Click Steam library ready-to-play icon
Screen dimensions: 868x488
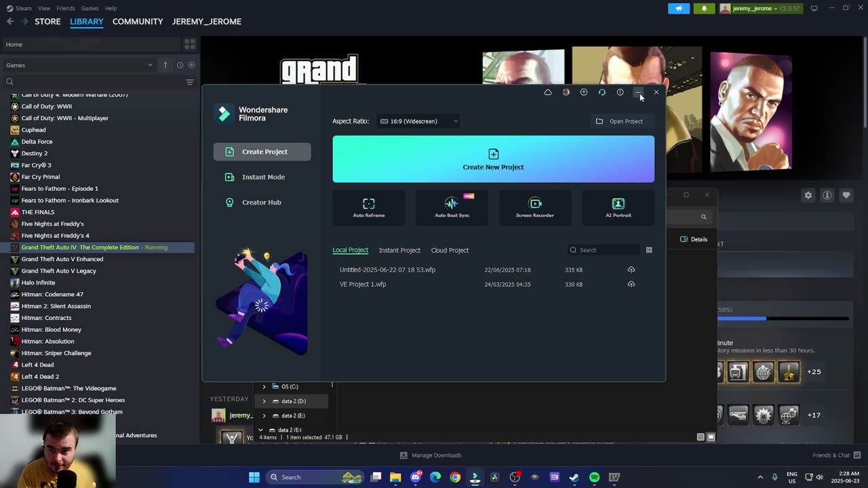(191, 65)
